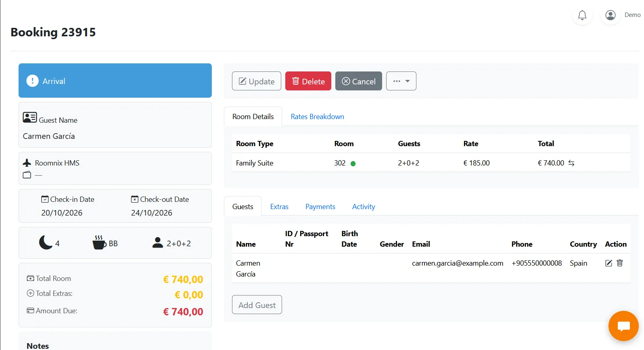Screen dimensions: 644x350
Task: Click the Total Room money icon
Action: (x=30, y=278)
